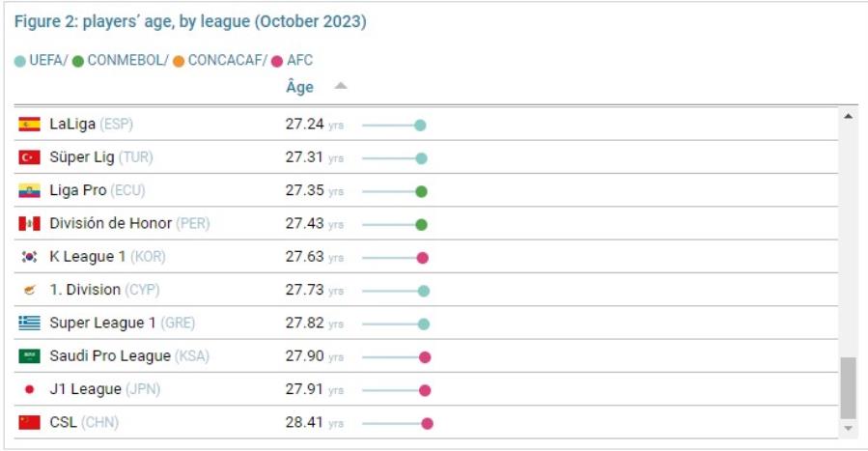Toggle the CONMEBOL legend filter
868x451 pixels.
tap(122, 60)
